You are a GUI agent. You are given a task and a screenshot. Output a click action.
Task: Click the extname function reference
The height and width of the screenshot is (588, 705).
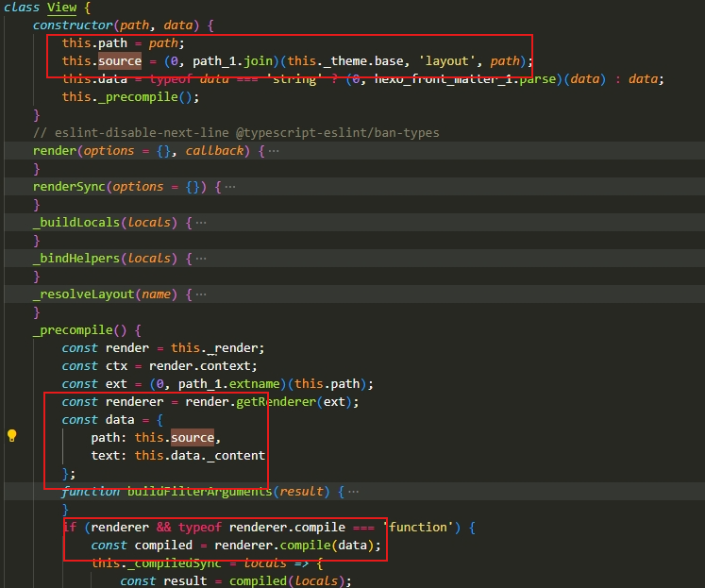pos(255,384)
